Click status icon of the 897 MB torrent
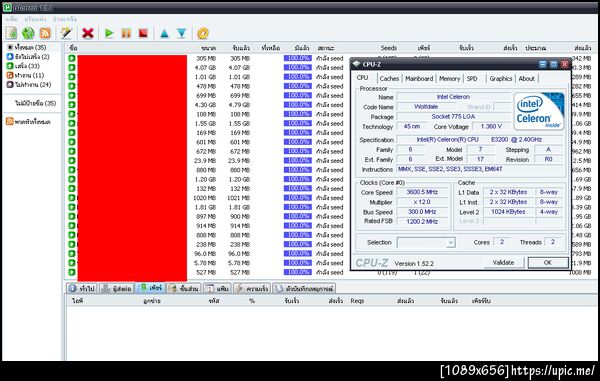This screenshot has height=381, width=600. coord(72,217)
